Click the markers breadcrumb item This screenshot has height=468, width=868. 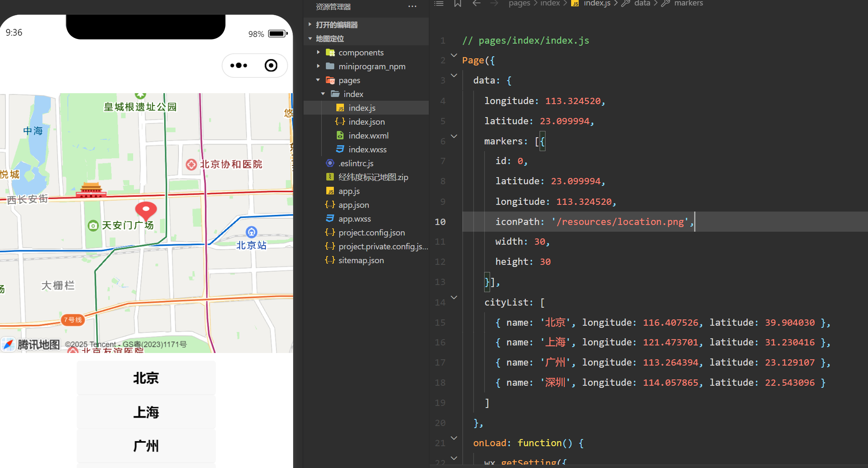click(688, 4)
